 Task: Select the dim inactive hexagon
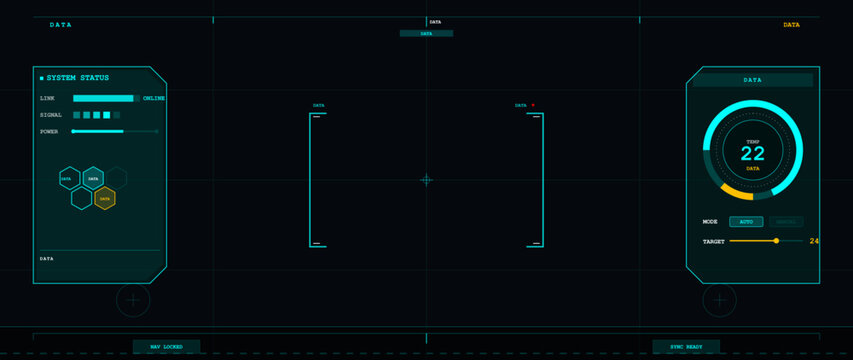pyautogui.click(x=116, y=178)
